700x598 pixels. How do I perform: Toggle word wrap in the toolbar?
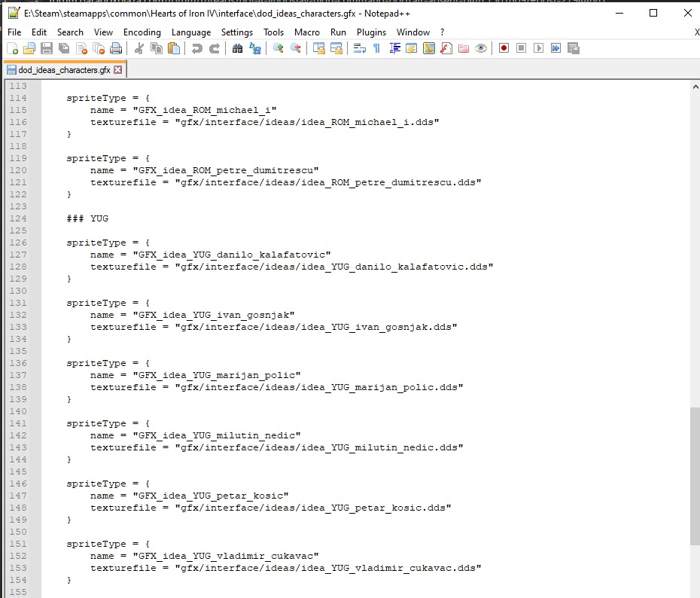[x=359, y=48]
